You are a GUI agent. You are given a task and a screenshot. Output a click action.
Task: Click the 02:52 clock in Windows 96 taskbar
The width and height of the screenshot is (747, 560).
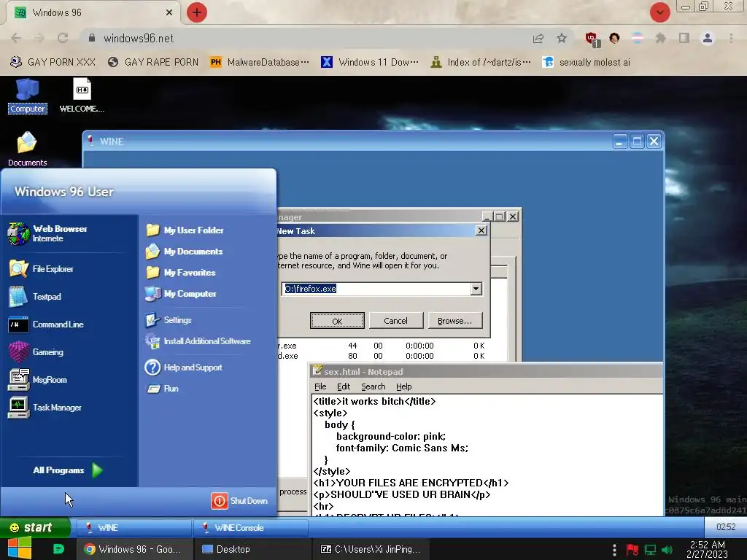tap(726, 526)
